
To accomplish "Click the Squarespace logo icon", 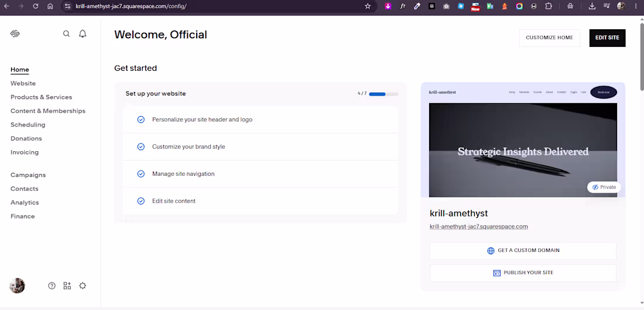I will click(15, 34).
